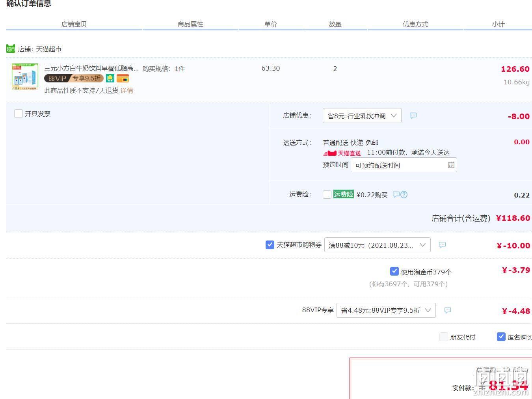Expand the 88VIP专享 省4.48元 dropdown
This screenshot has height=399, width=532.
click(x=386, y=310)
